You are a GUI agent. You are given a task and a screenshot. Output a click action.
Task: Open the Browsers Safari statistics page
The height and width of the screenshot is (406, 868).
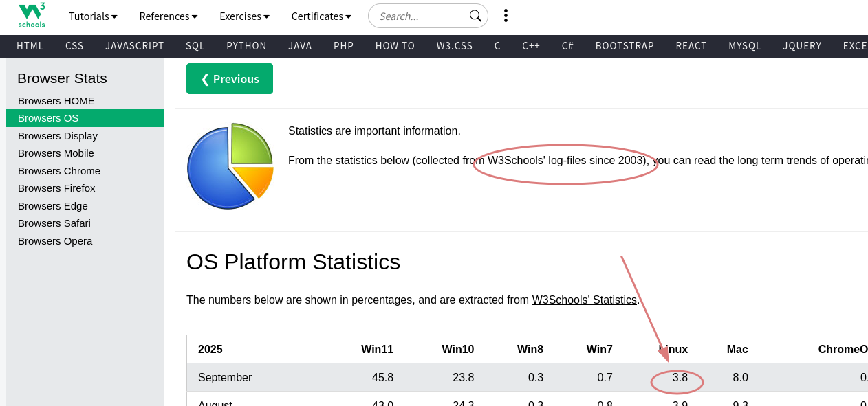point(54,223)
